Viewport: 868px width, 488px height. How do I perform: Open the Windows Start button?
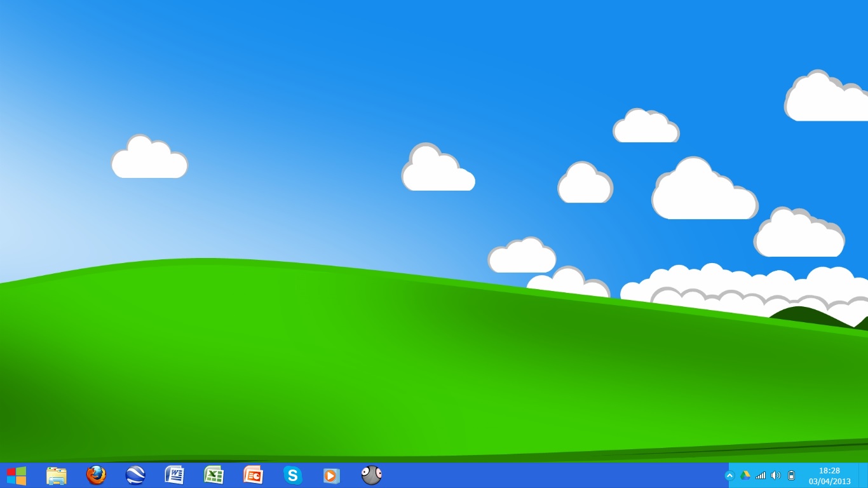(17, 475)
